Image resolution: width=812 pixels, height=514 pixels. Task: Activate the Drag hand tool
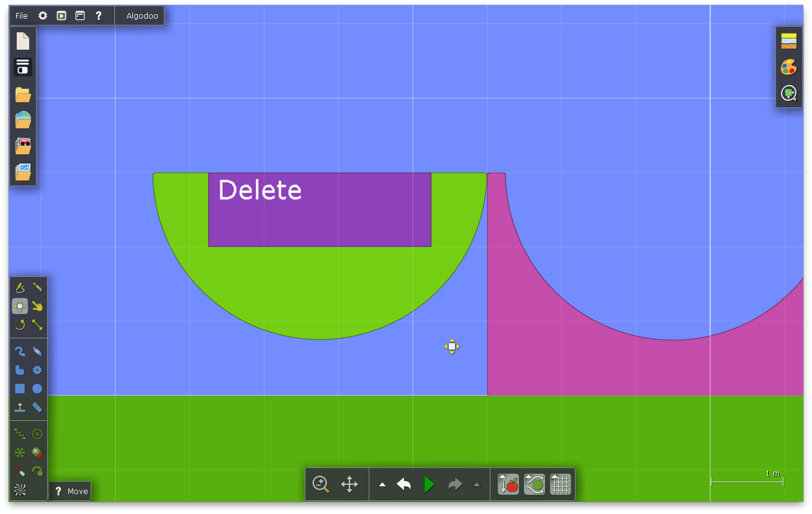(37, 306)
